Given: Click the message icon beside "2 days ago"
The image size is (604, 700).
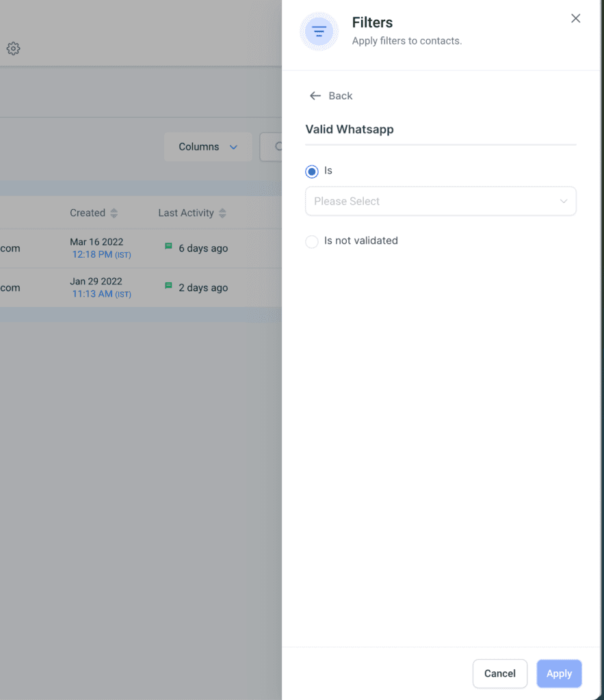Looking at the screenshot, I should point(168,285).
